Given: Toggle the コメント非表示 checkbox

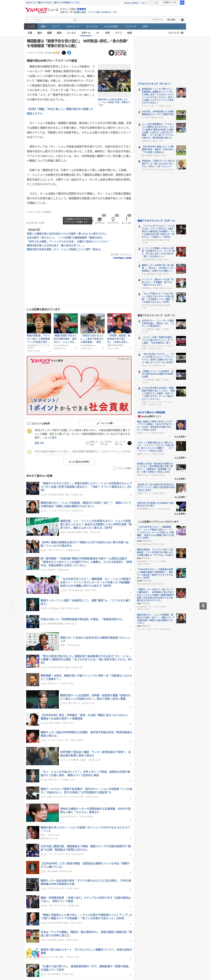Looking at the screenshot, I should click(115, 468).
